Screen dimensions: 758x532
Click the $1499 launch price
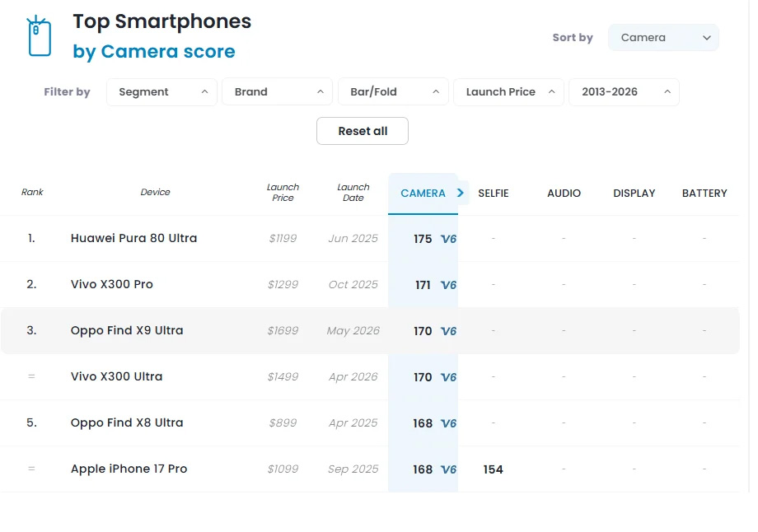[x=283, y=376]
